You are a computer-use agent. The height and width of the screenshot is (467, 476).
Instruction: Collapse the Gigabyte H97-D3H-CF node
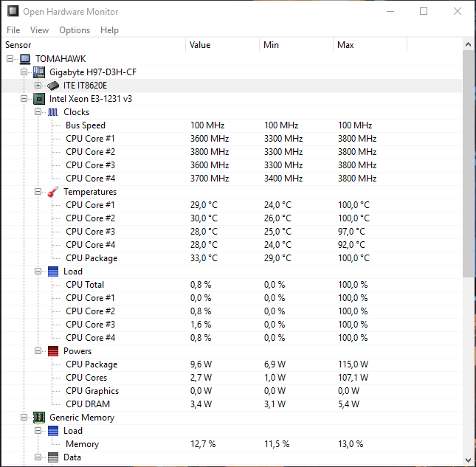point(24,72)
